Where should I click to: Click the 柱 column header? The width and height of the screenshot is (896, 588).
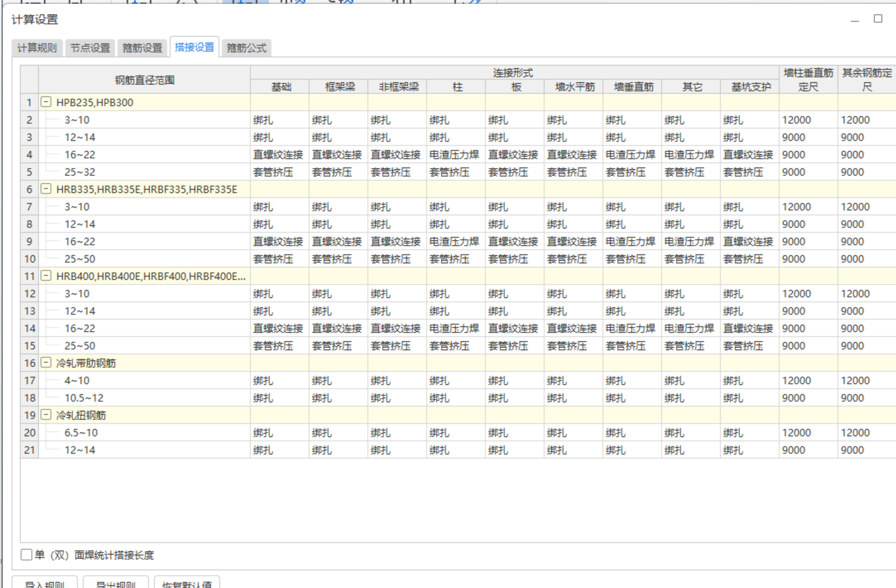tap(457, 87)
